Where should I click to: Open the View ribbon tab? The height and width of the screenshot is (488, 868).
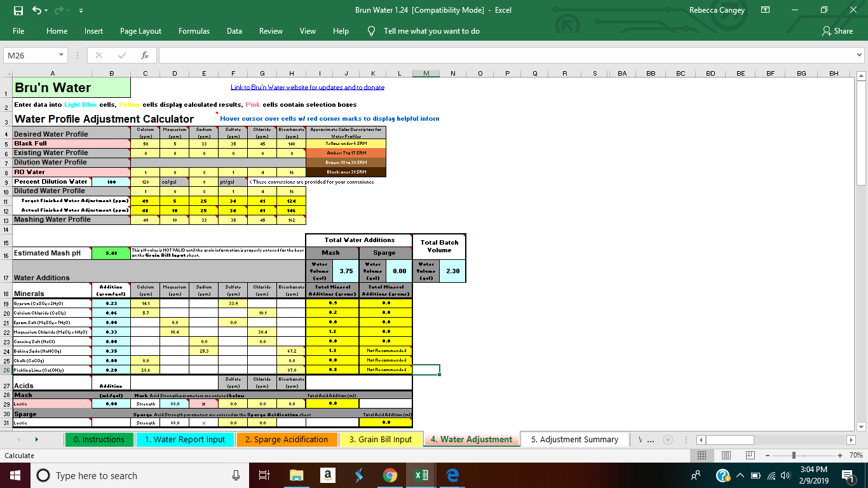click(x=308, y=31)
